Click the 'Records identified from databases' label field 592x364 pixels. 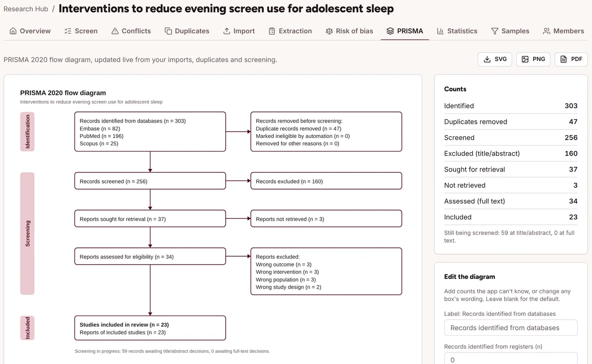point(511,327)
